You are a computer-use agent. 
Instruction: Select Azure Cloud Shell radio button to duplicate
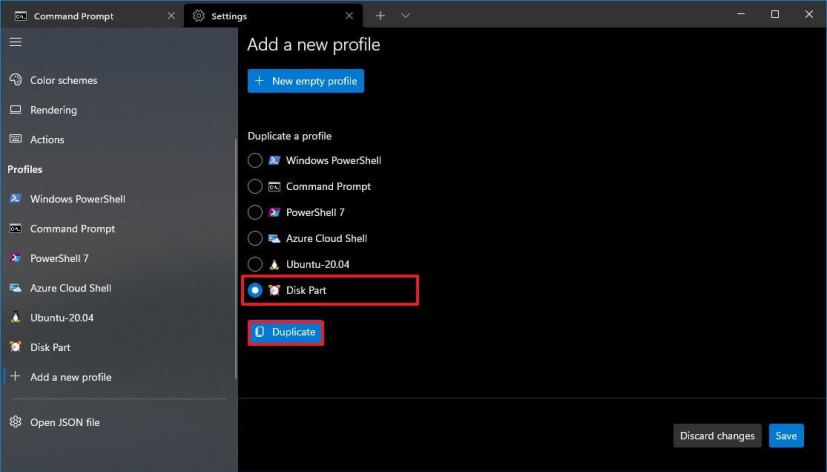click(x=255, y=238)
